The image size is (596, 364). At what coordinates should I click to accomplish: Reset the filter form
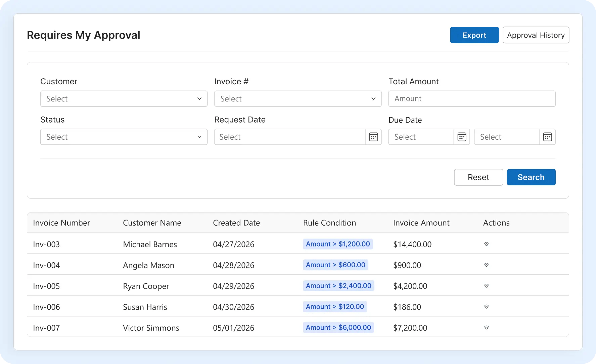[478, 177]
